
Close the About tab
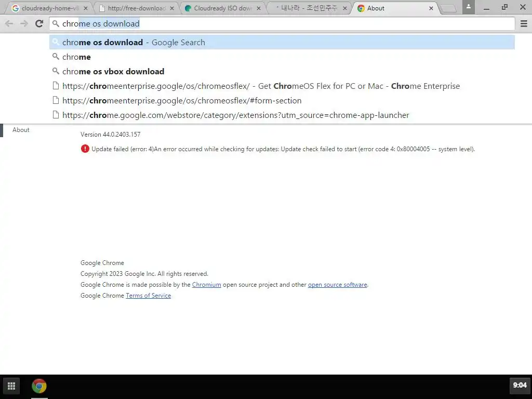click(x=431, y=8)
